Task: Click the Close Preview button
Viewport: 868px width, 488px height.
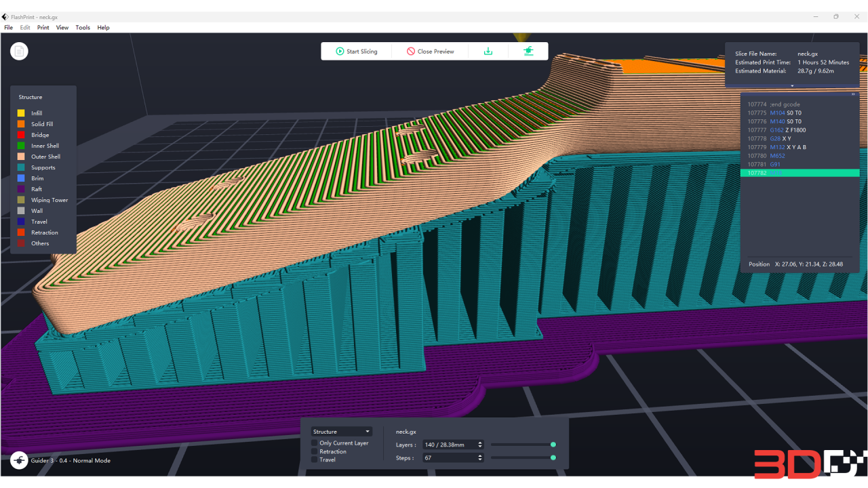Action: click(435, 51)
